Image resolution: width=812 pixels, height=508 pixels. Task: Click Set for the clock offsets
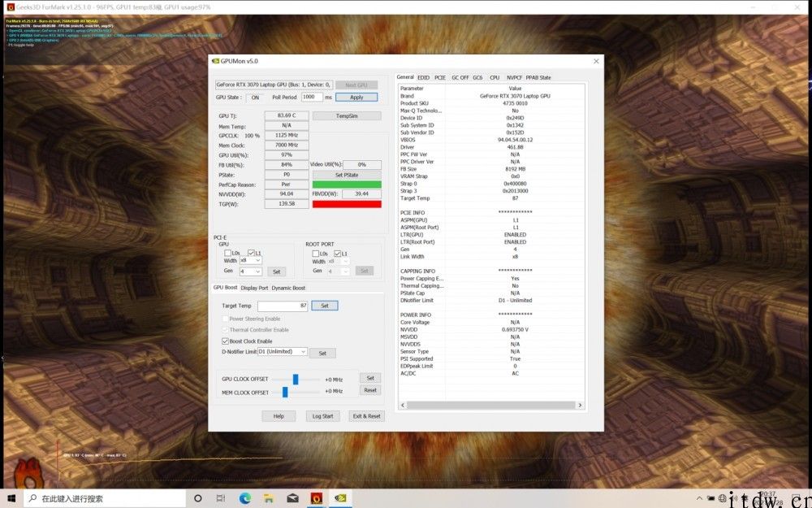click(x=370, y=378)
